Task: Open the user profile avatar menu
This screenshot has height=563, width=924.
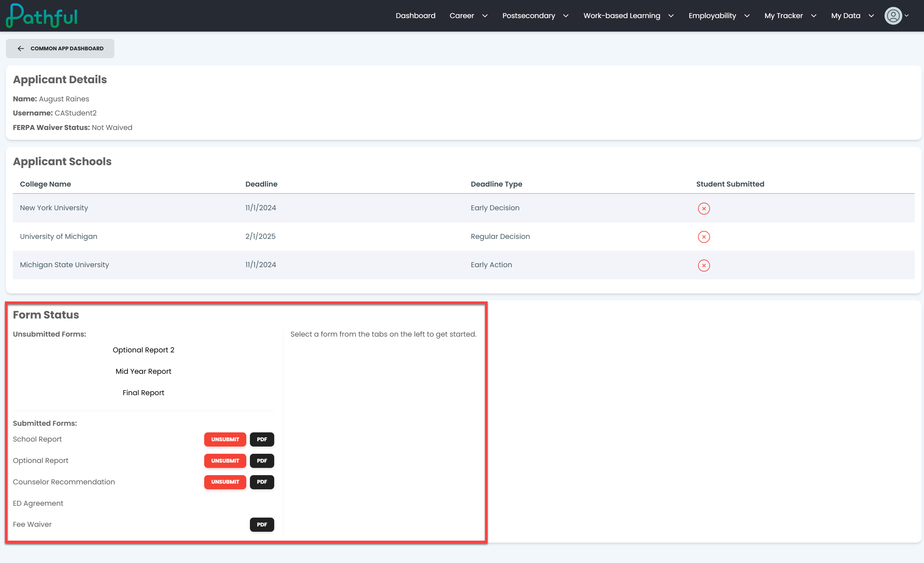Action: (893, 16)
